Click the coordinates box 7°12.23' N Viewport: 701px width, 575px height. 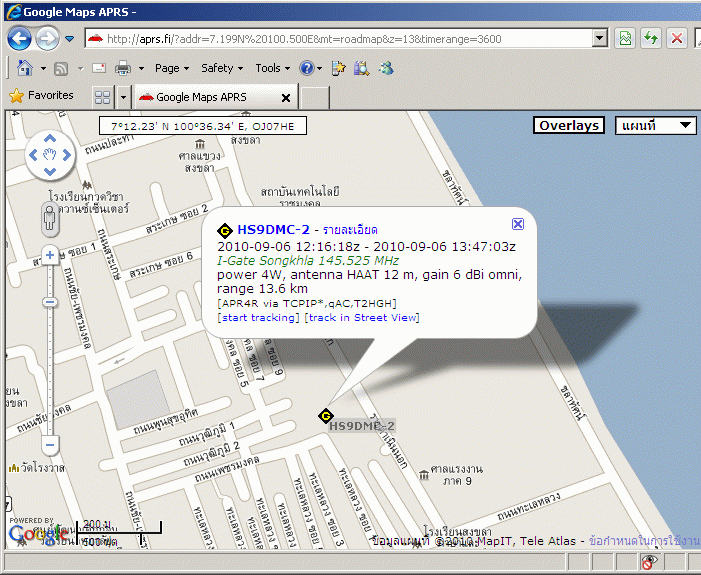tap(203, 126)
